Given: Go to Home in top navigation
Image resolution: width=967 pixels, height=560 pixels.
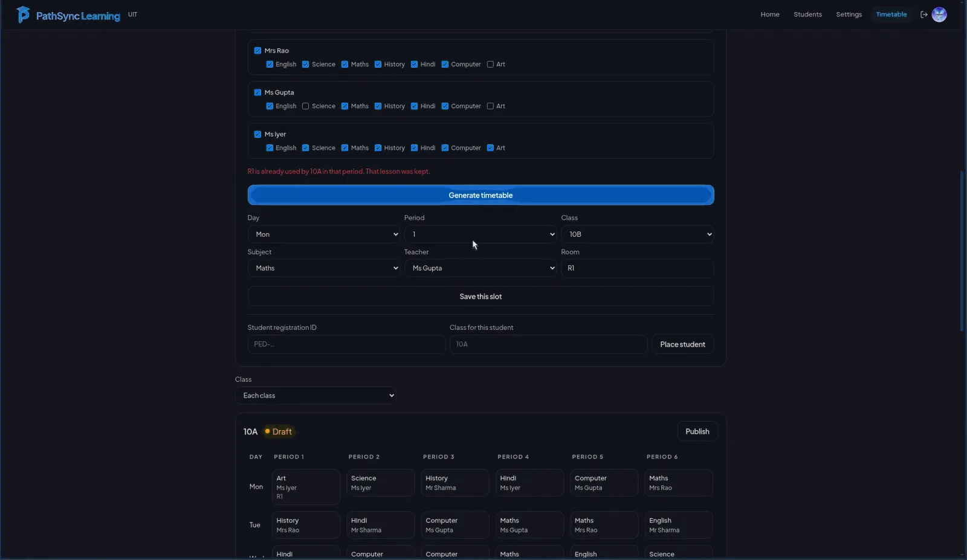Looking at the screenshot, I should coord(770,14).
